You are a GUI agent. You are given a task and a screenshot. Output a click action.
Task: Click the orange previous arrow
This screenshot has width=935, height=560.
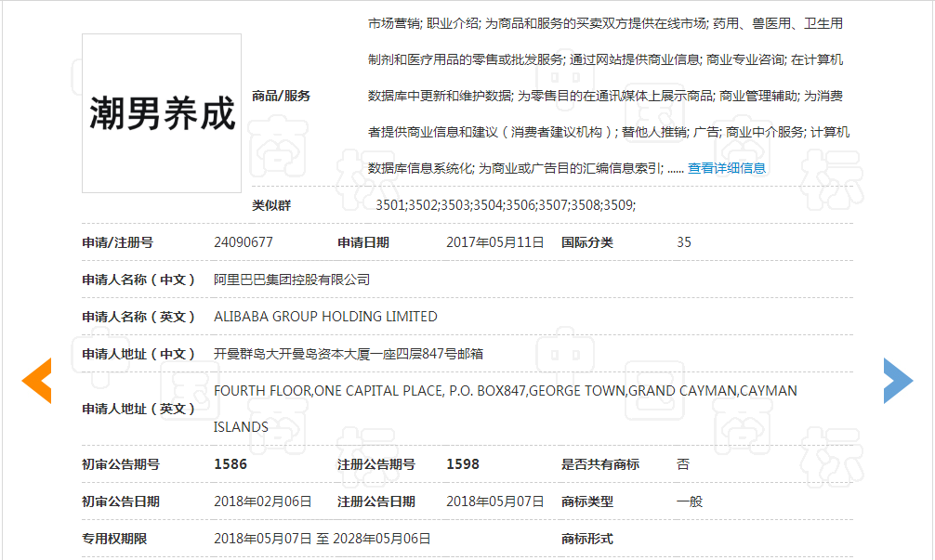click(36, 381)
